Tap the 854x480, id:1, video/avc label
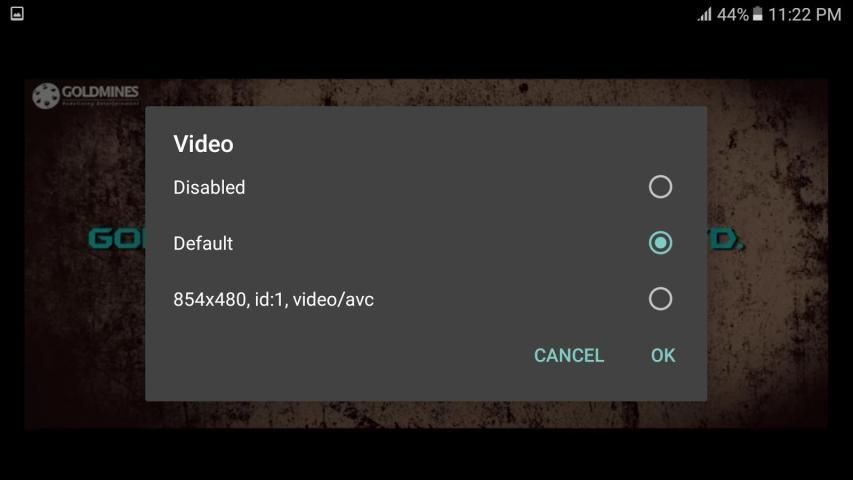Screen dimensions: 853x480 [x=273, y=299]
